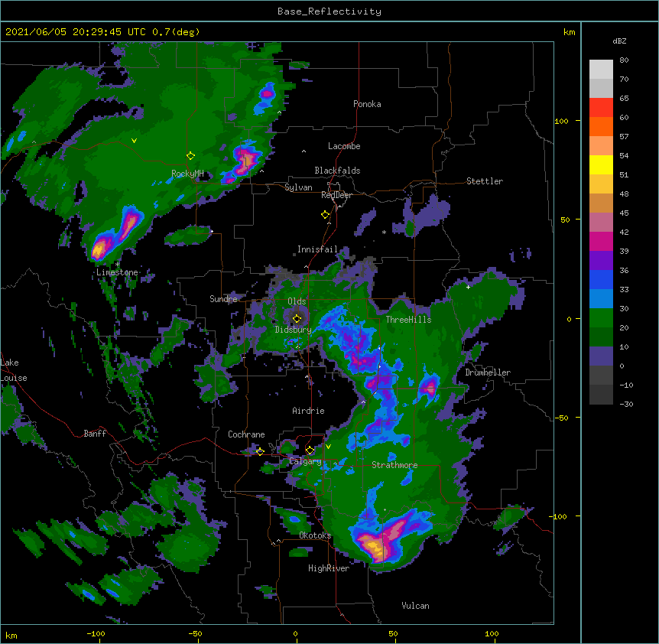This screenshot has width=659, height=644.
Task: Click the Limestone label
Action: pyautogui.click(x=117, y=272)
